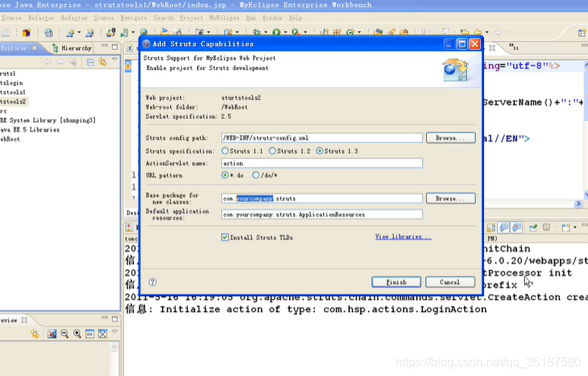The width and height of the screenshot is (588, 376).
Task: Select Struts 1.3 specification radio button
Action: point(319,151)
